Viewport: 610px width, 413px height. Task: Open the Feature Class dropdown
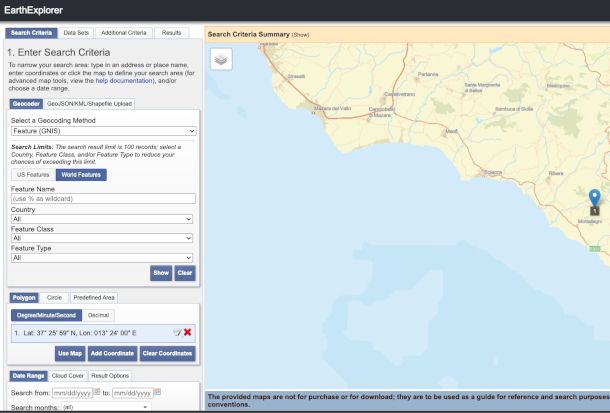(102, 238)
